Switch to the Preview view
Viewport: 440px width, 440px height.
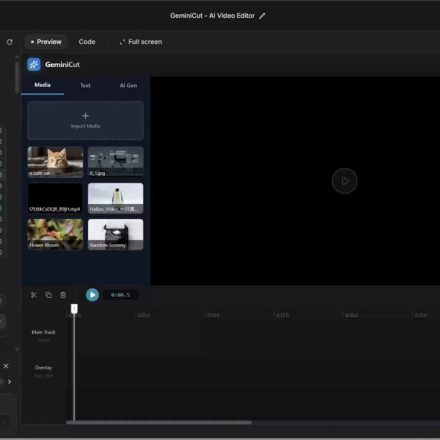click(46, 42)
